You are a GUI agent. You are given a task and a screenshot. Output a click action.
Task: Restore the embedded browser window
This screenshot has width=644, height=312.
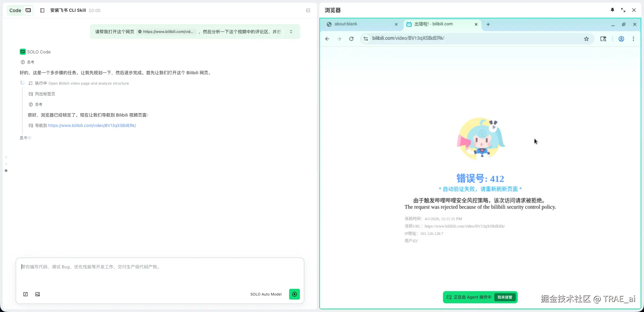pyautogui.click(x=624, y=25)
